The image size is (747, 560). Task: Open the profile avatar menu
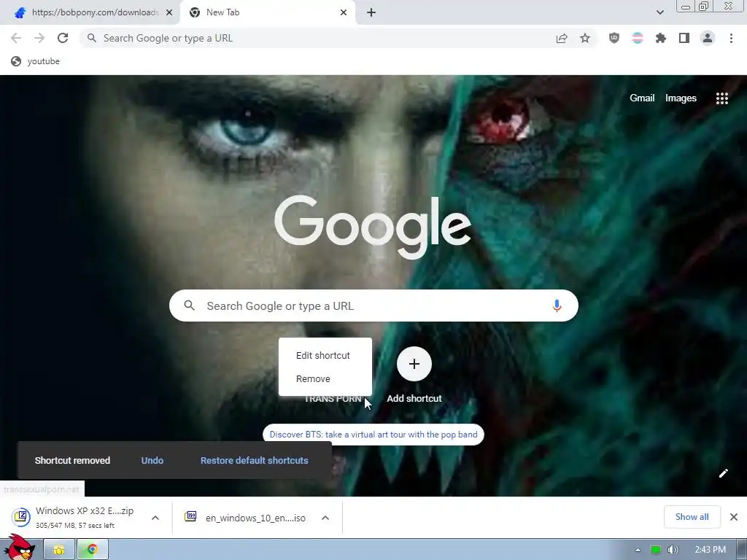point(708,38)
